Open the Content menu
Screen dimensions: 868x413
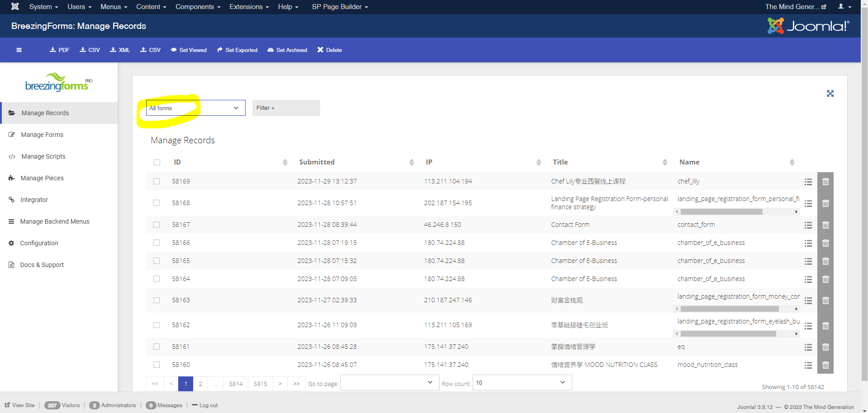(152, 7)
